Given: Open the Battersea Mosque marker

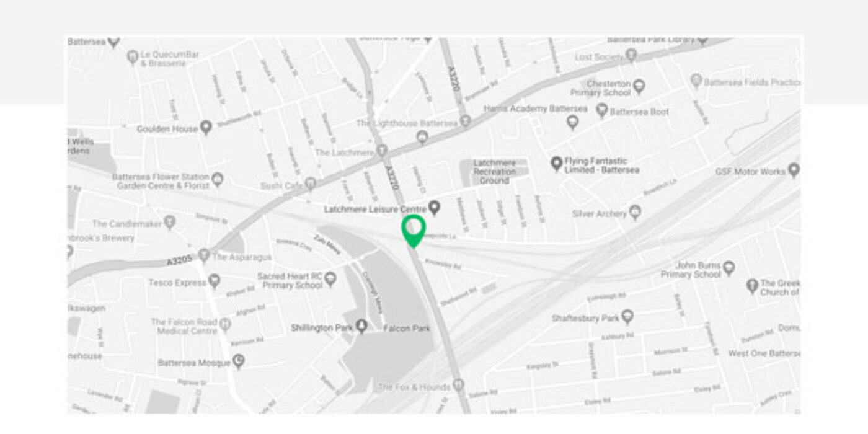Looking at the screenshot, I should pyautogui.click(x=239, y=361).
